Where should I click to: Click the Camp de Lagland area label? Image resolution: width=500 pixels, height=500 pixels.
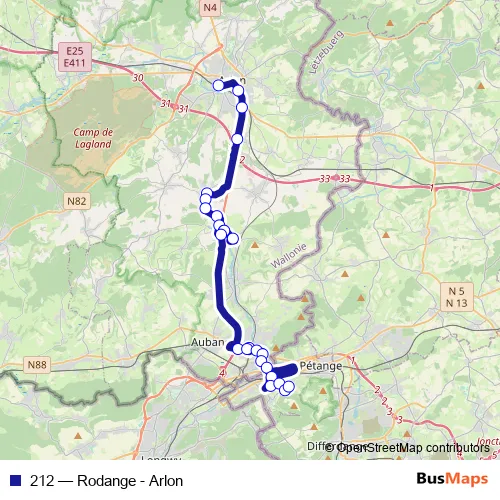coord(93,138)
